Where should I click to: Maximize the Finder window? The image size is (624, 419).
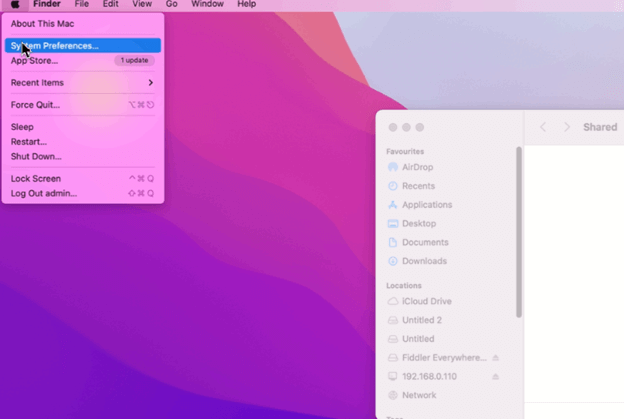coord(420,127)
